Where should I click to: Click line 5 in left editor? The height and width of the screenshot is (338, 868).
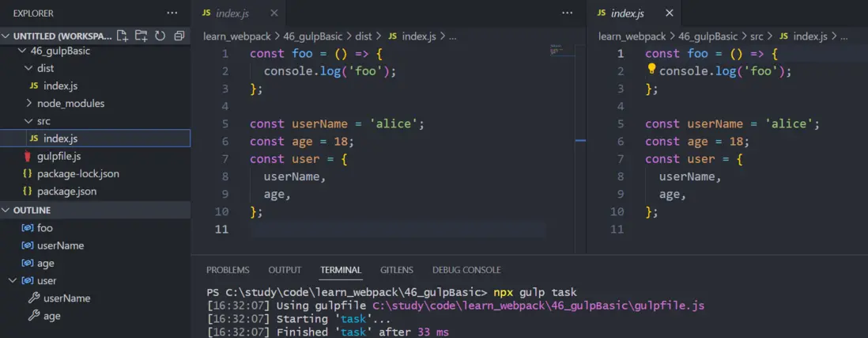[x=337, y=123]
